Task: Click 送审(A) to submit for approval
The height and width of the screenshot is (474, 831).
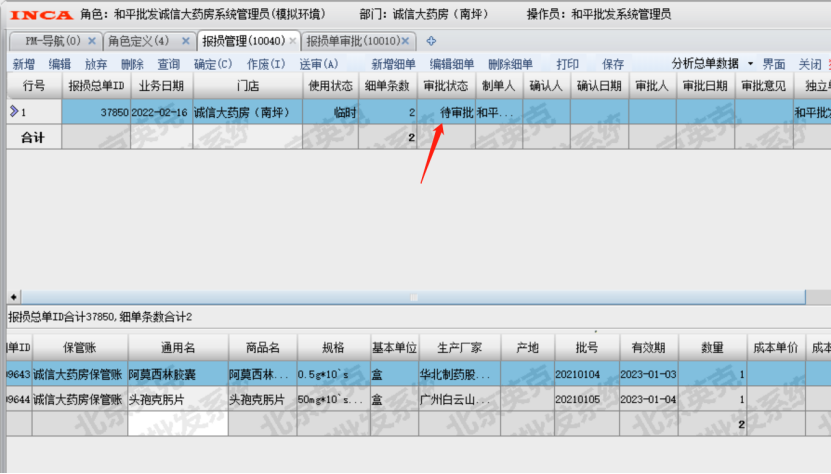Action: click(x=319, y=64)
